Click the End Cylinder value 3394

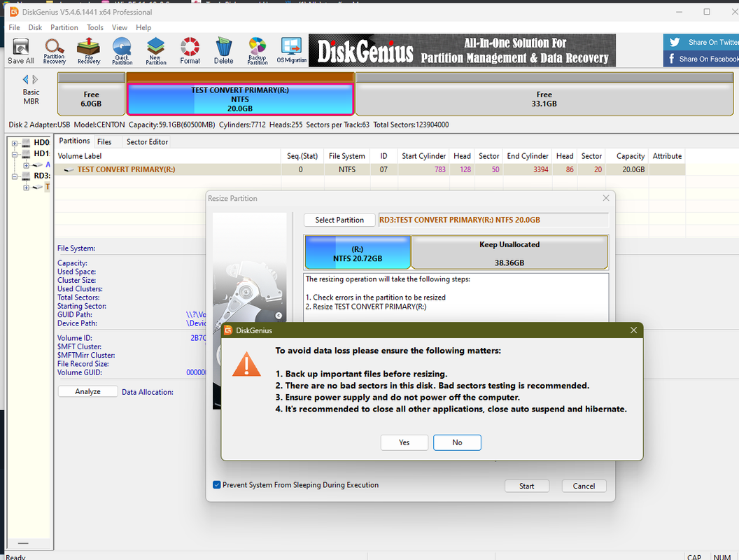click(x=540, y=169)
